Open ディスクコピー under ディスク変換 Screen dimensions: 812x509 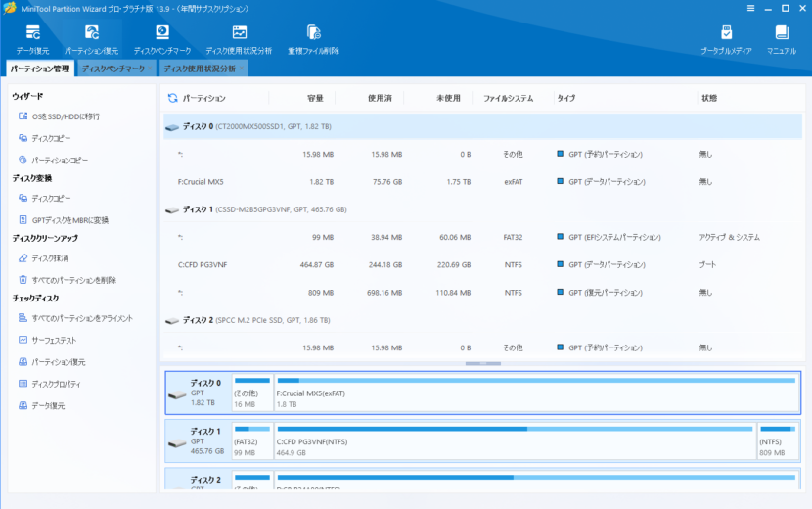click(45, 198)
